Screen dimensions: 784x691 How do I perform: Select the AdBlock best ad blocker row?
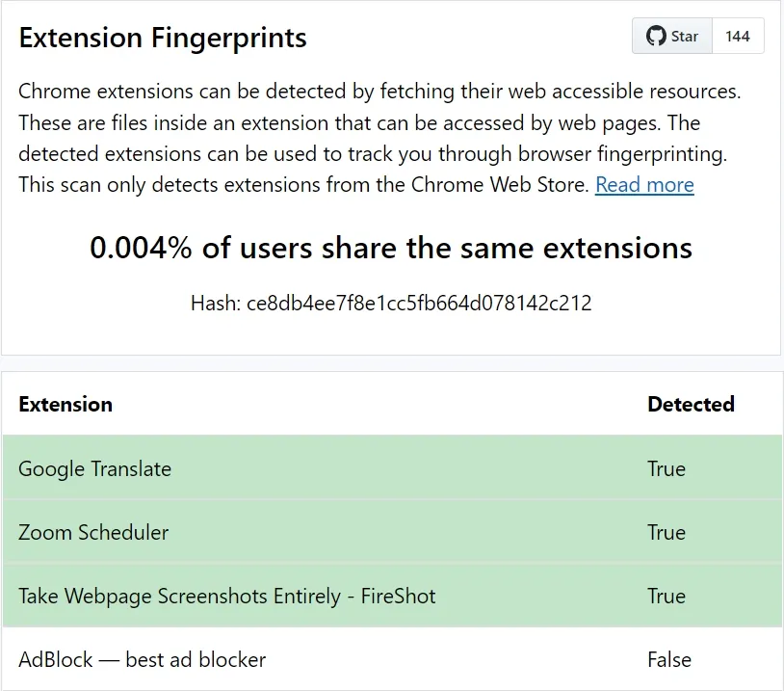(392, 658)
